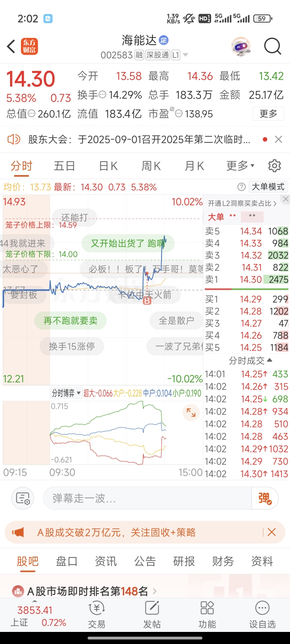Tap the 交易 trade icon

[x=97, y=615]
